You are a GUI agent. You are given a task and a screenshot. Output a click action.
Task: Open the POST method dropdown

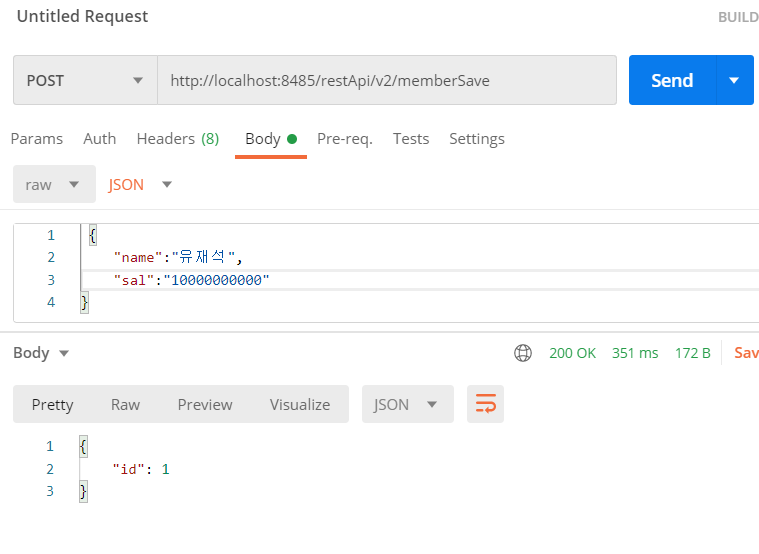click(85, 80)
